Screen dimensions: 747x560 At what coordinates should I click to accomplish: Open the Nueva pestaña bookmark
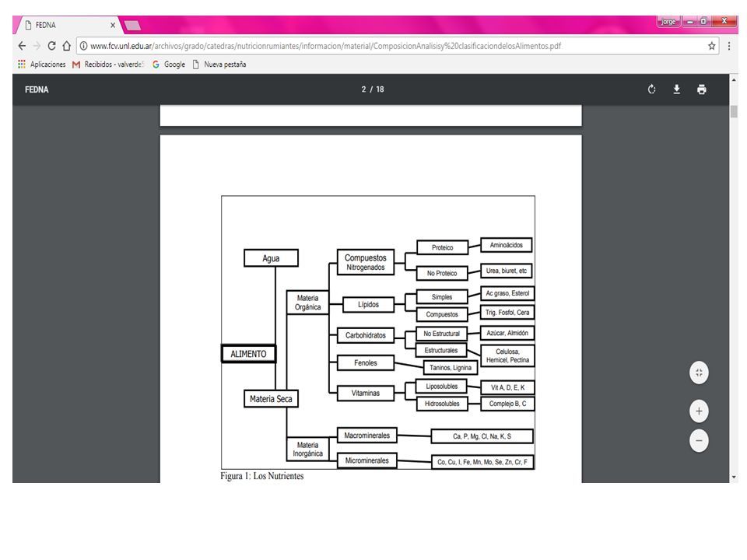click(x=219, y=65)
